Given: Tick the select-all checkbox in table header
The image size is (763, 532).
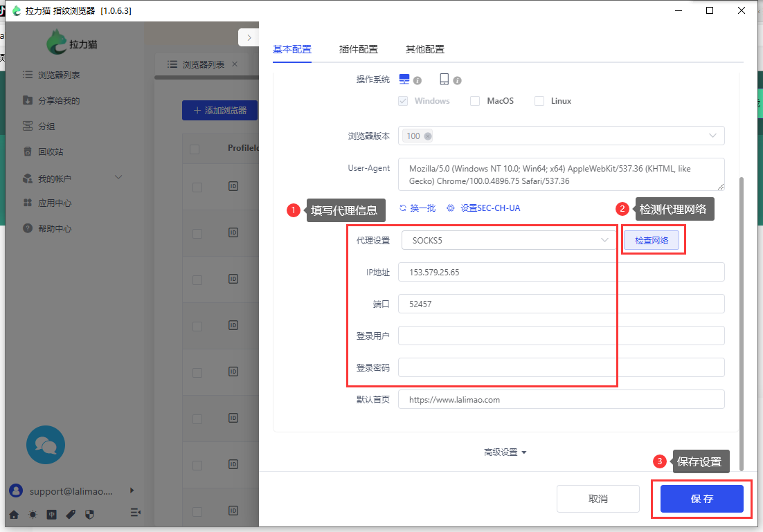Looking at the screenshot, I should pos(195,149).
